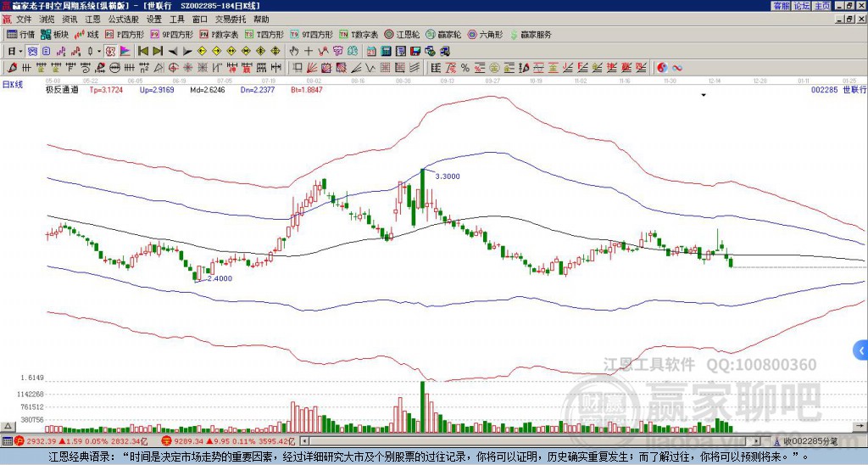
Task: Click the horizontal scrollbar track
Action: tap(531, 441)
